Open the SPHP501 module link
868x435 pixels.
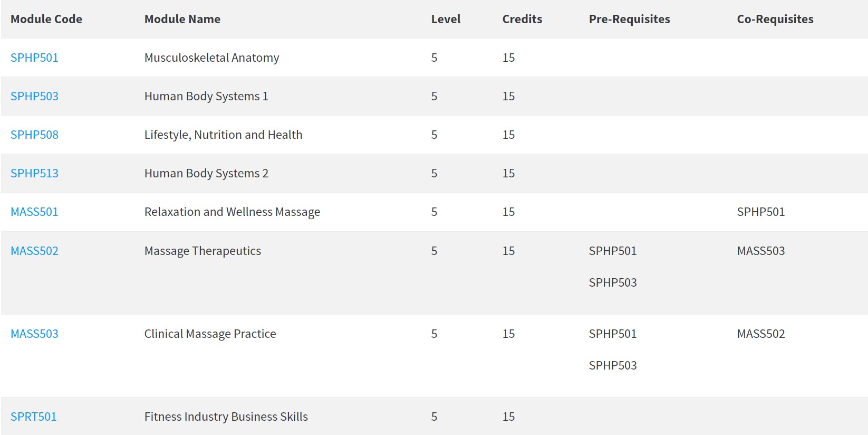point(34,58)
